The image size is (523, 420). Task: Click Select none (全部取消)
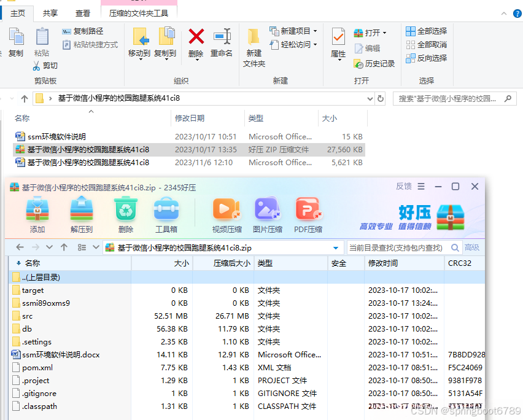pyautogui.click(x=426, y=44)
